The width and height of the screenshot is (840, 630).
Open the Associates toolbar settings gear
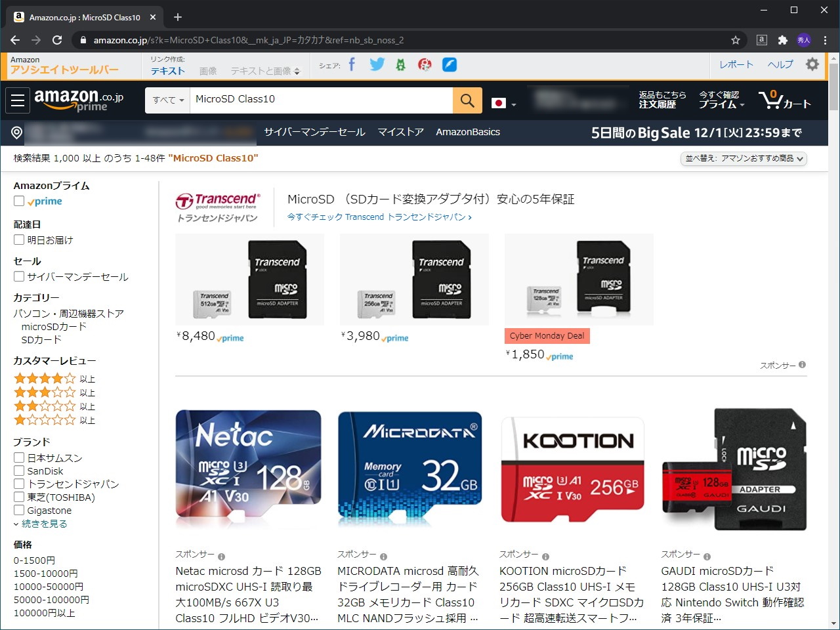[x=812, y=64]
